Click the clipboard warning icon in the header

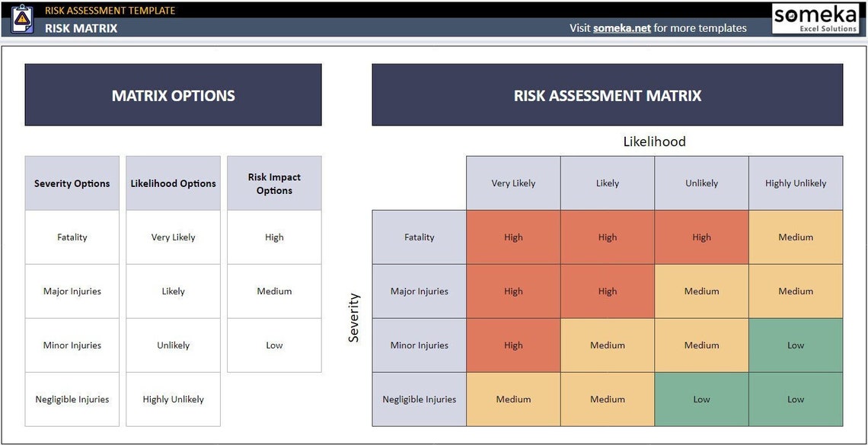tap(21, 17)
